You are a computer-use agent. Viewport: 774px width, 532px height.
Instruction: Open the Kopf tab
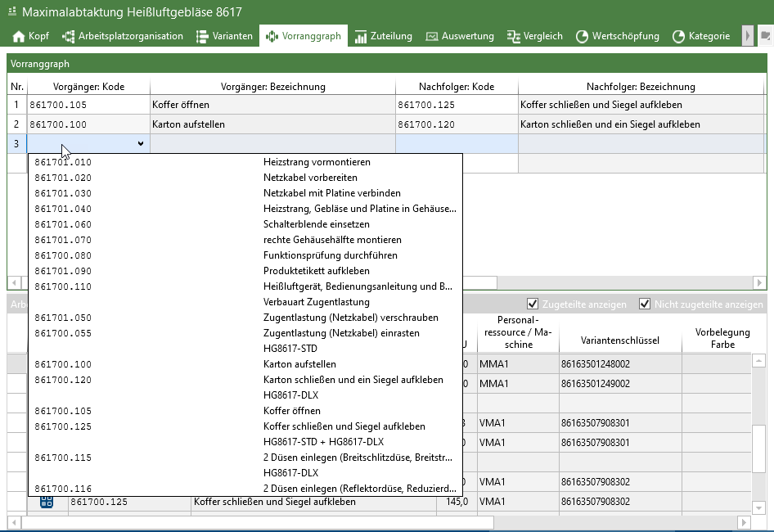31,36
